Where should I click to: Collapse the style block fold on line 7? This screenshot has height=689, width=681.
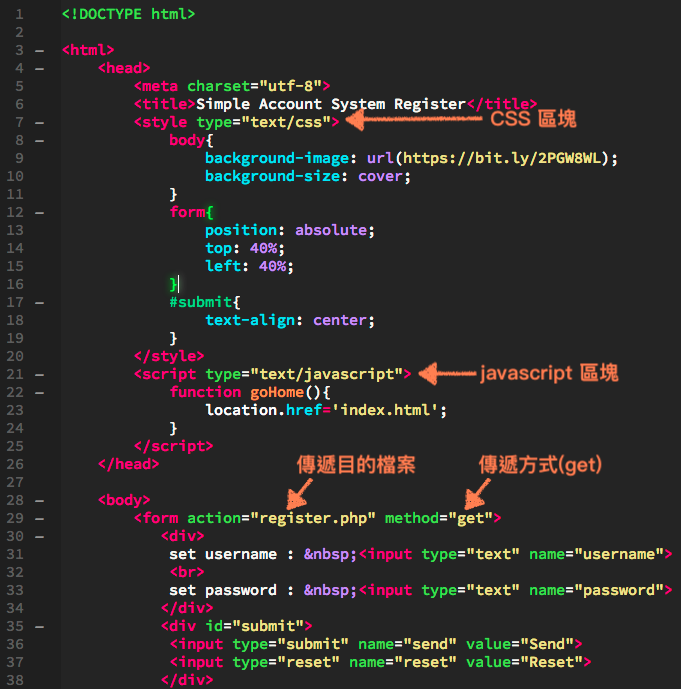[40, 123]
